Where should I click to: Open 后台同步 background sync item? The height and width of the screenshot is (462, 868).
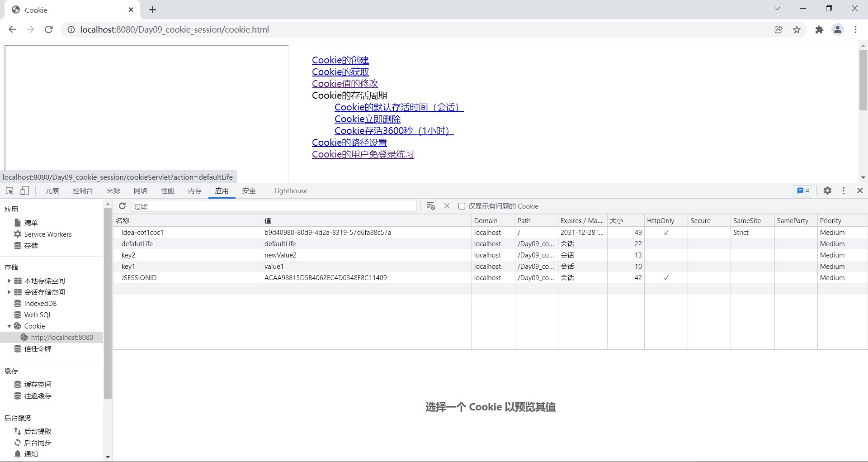(38, 443)
